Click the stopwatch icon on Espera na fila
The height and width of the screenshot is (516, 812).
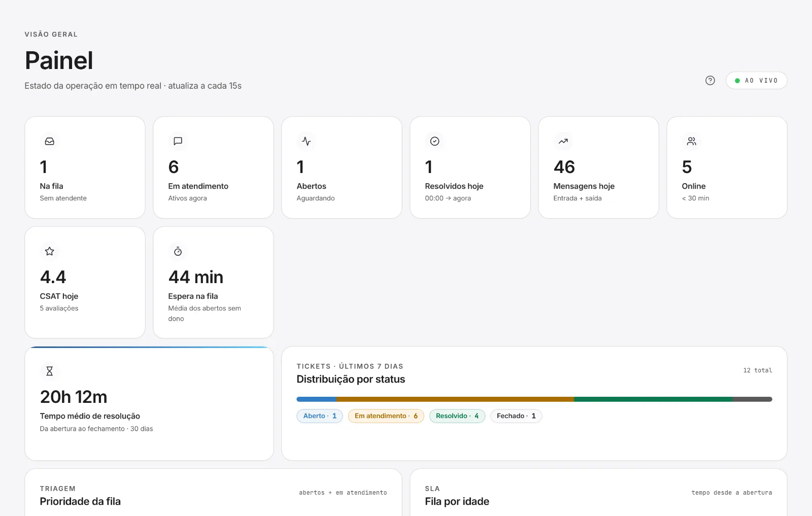coord(178,251)
